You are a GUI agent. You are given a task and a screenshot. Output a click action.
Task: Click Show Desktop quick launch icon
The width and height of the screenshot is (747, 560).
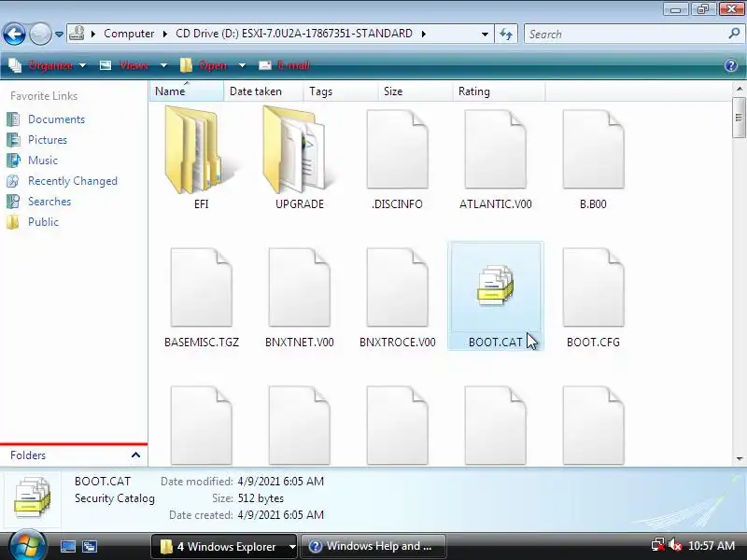(67, 546)
